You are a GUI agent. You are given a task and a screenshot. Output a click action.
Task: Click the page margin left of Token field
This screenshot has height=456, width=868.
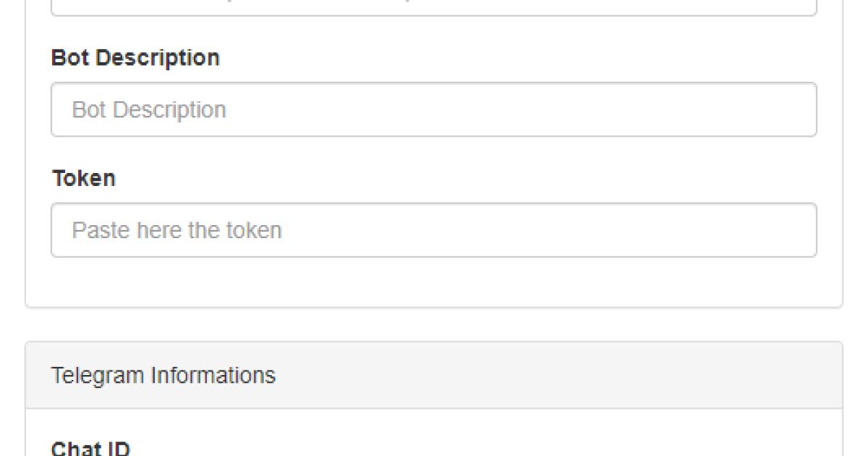[x=12, y=230]
